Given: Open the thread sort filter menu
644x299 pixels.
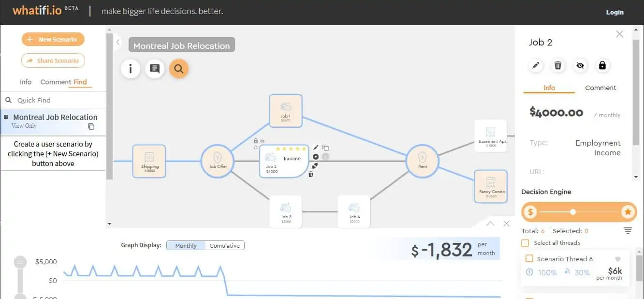Looking at the screenshot, I should tap(628, 231).
